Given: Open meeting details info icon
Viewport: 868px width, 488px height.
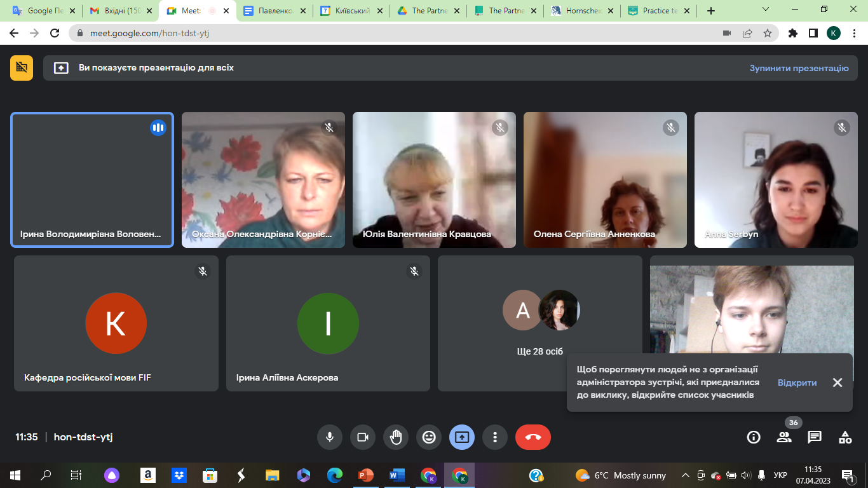Looking at the screenshot, I should pos(754,437).
